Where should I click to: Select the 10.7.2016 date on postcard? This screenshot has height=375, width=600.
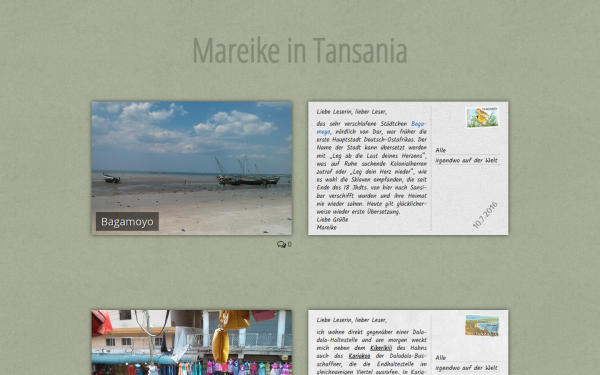(x=485, y=215)
